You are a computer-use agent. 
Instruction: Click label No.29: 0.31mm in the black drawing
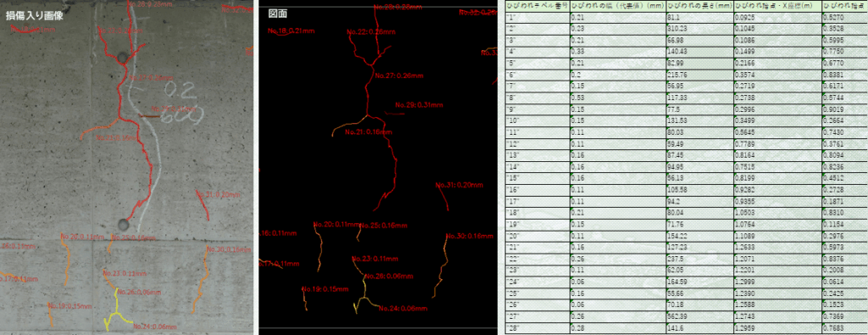tap(419, 104)
